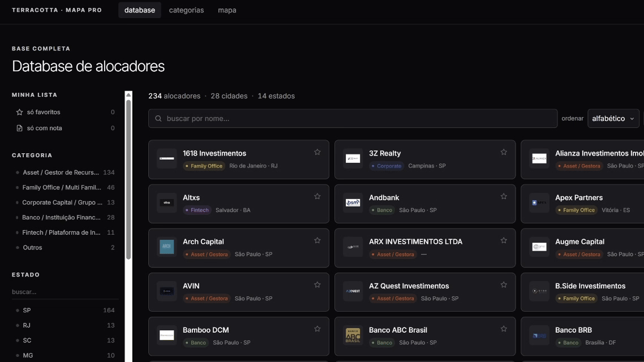Open the Apex Partners card title
Image resolution: width=644 pixels, height=362 pixels.
[579, 197]
